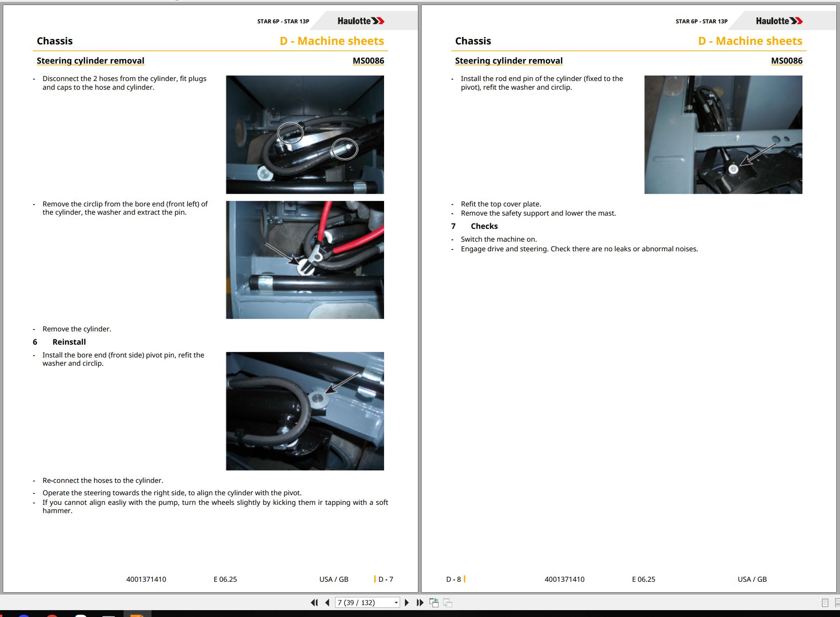Enable the continuous scrolling layout icon
840x617 pixels.
(x=837, y=603)
